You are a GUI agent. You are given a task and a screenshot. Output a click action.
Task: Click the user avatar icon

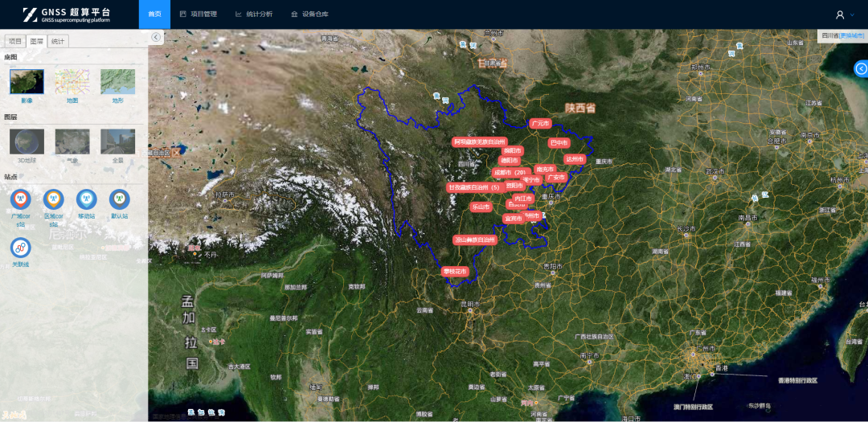[x=841, y=15]
